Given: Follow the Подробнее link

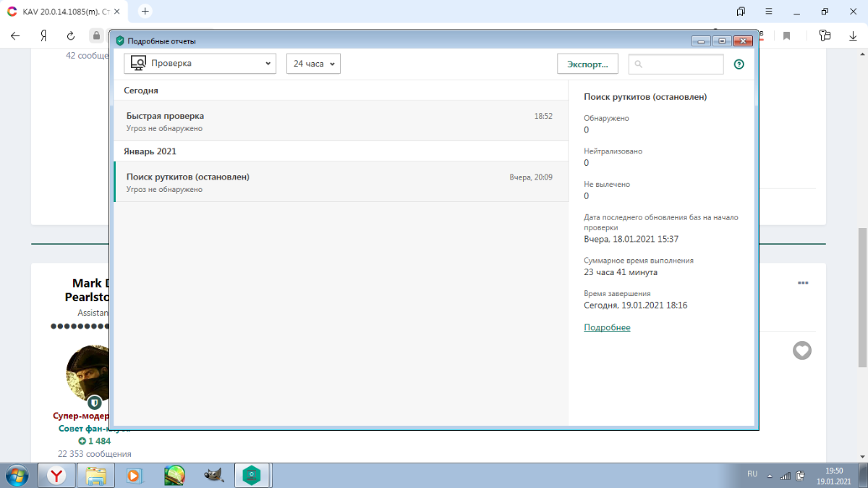Looking at the screenshot, I should click(607, 328).
